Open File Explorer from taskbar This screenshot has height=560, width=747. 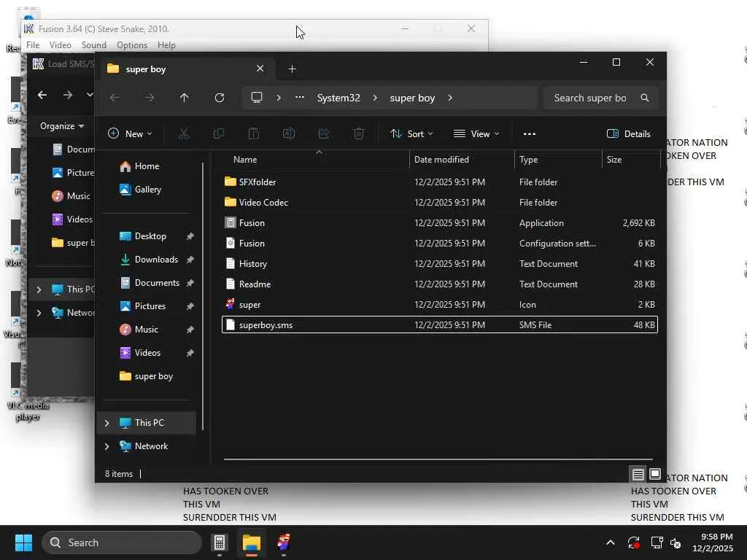(252, 542)
